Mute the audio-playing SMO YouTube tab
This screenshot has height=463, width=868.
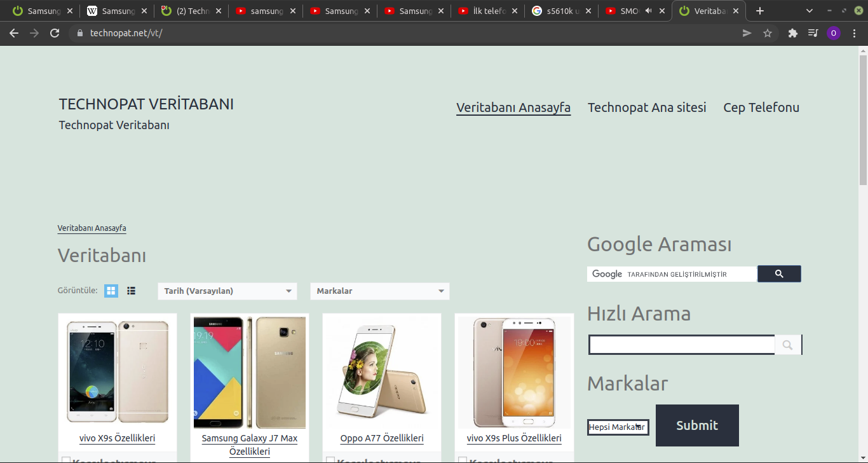tap(649, 11)
